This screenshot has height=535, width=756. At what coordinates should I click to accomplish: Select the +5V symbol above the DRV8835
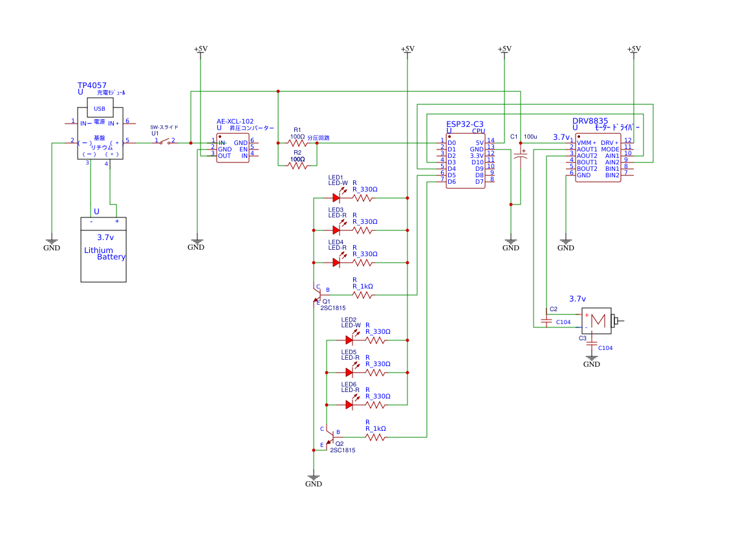click(634, 50)
